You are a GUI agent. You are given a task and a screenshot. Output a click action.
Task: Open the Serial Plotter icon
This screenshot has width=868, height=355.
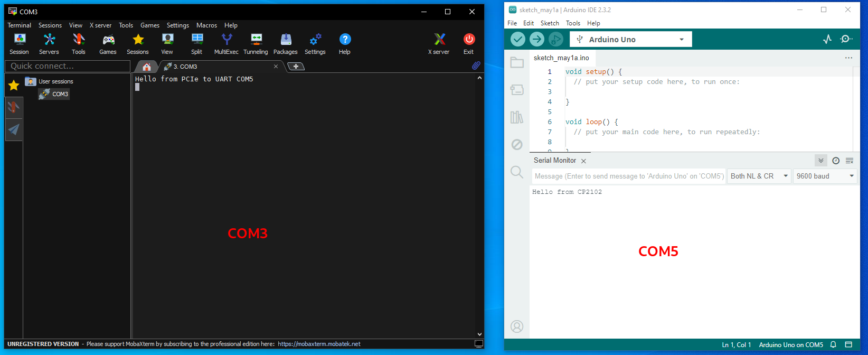click(x=827, y=40)
